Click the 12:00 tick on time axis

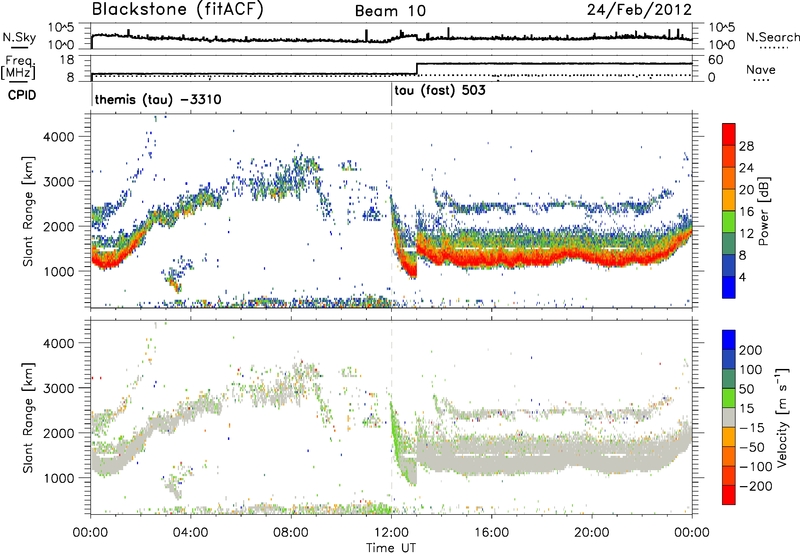click(x=391, y=532)
